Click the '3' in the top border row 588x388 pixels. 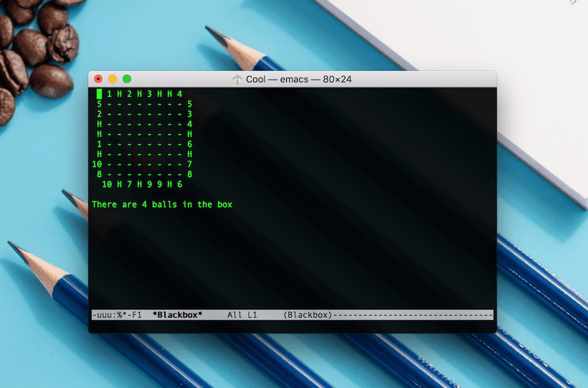coord(149,94)
